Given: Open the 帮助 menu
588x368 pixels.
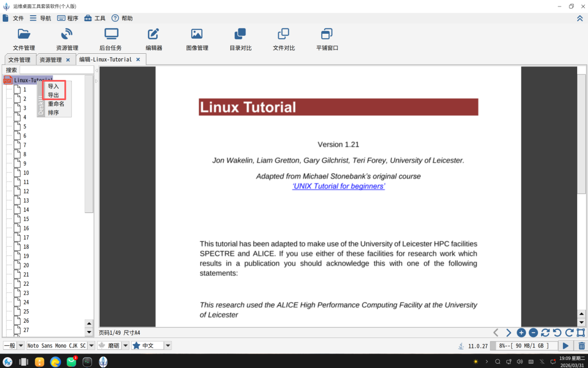Looking at the screenshot, I should (x=122, y=19).
